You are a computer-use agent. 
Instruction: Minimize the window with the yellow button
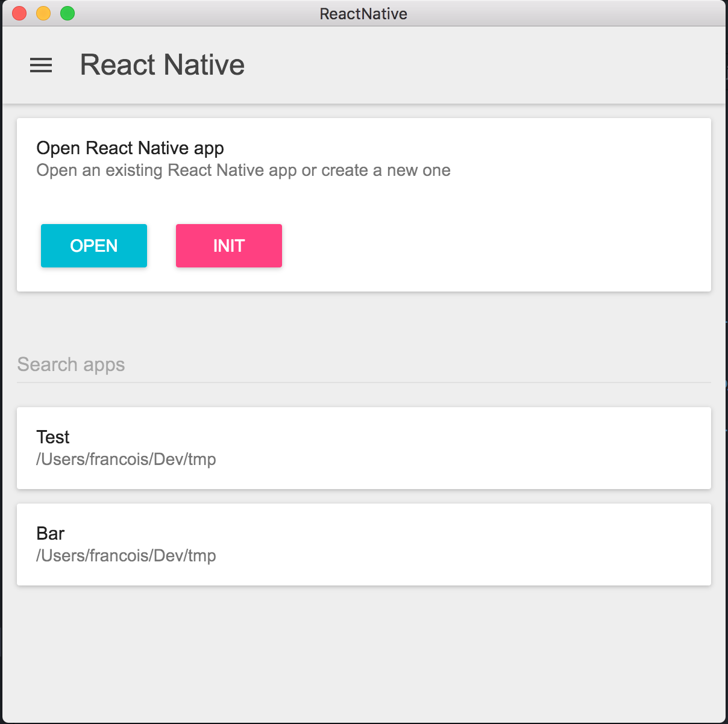pos(43,13)
